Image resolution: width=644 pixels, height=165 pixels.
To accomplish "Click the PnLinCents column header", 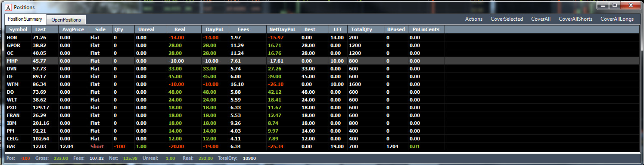I will [x=426, y=29].
